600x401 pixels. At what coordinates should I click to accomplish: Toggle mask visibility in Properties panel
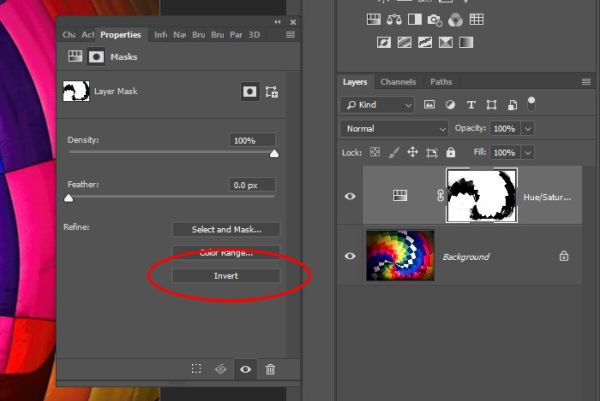(245, 369)
